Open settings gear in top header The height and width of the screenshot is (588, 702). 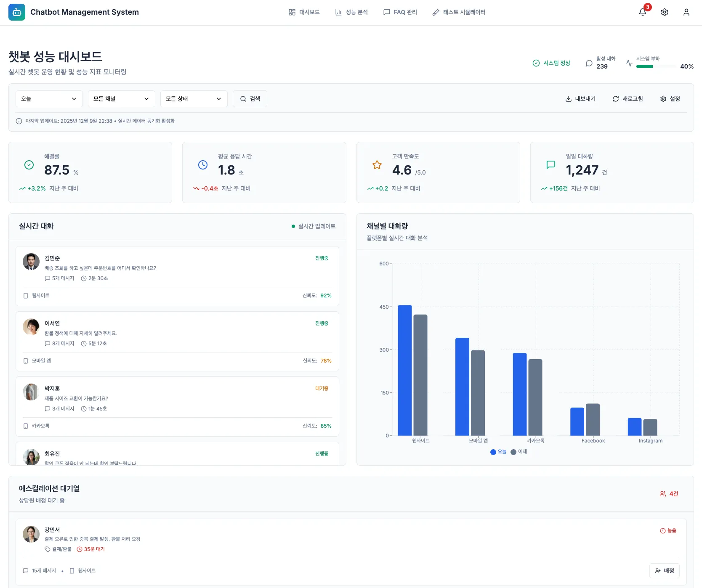click(x=665, y=12)
